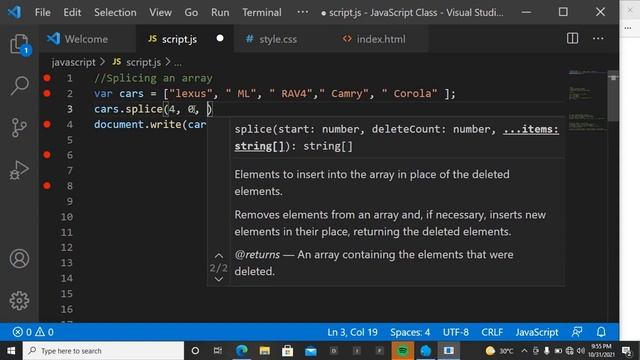Show next signature with down chevron

coord(219,280)
